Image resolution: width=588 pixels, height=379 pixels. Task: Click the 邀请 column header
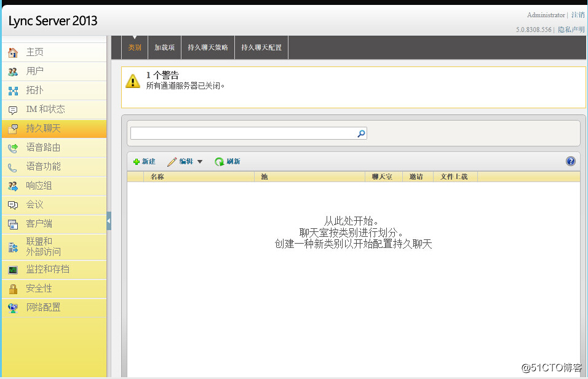click(416, 177)
